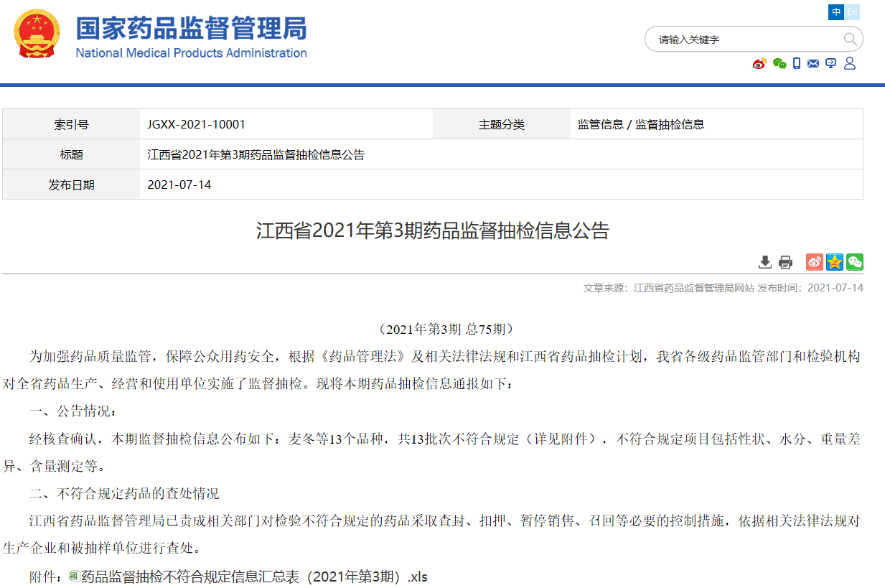Click the 请输入关键字 search field
This screenshot has height=588, width=885.
(x=746, y=39)
